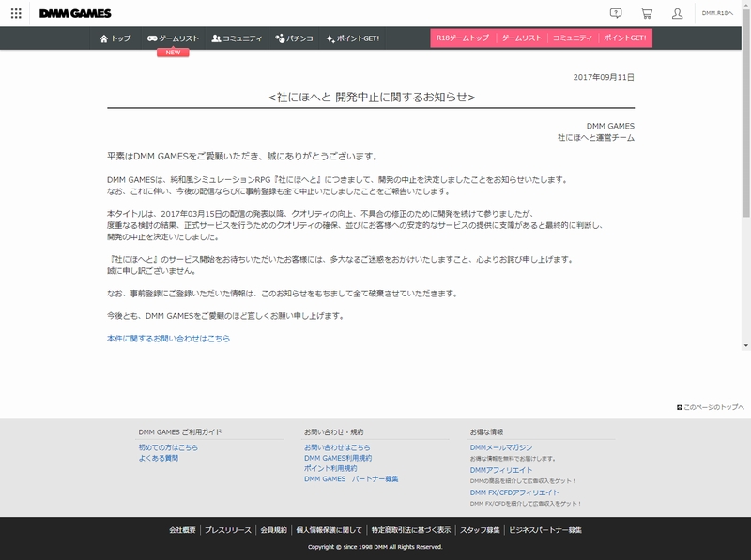Open 特定商取引法に基づく表示 footer link

click(411, 530)
